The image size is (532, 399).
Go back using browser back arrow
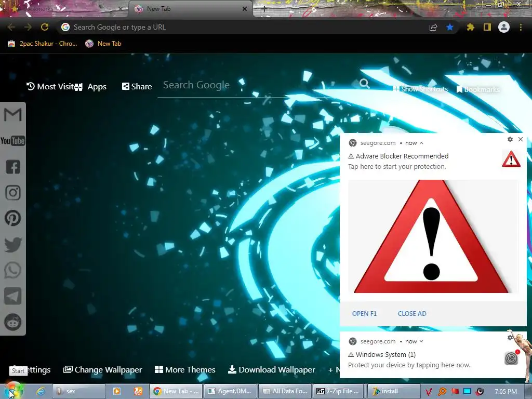click(11, 27)
